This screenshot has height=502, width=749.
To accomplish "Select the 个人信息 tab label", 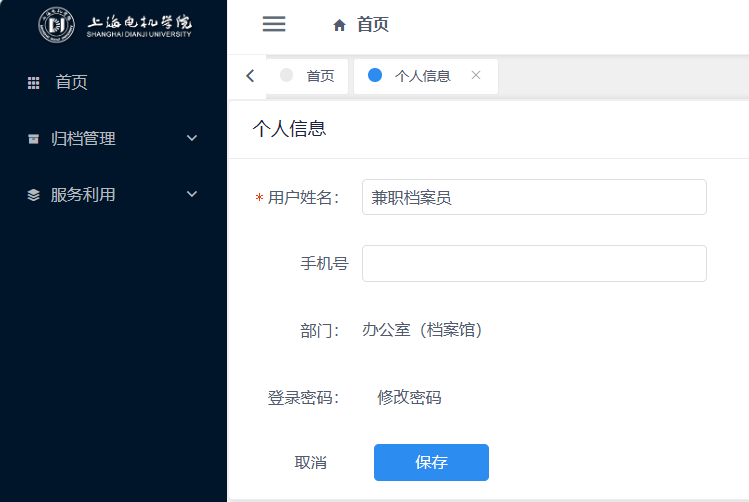I will point(422,76).
